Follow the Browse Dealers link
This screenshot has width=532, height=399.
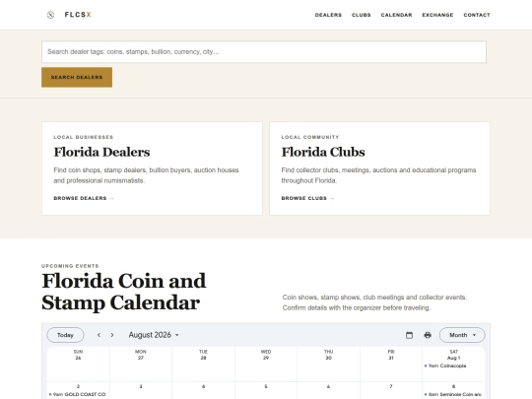point(84,198)
